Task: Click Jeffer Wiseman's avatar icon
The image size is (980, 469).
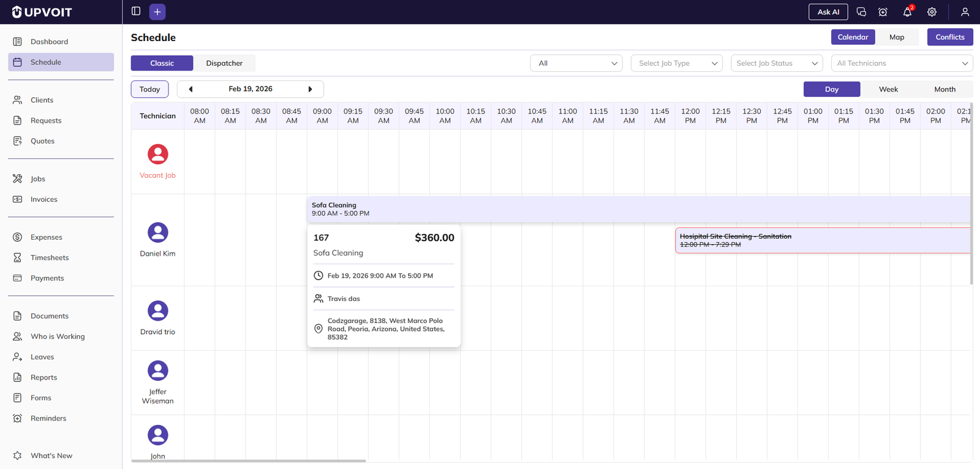Action: click(157, 371)
